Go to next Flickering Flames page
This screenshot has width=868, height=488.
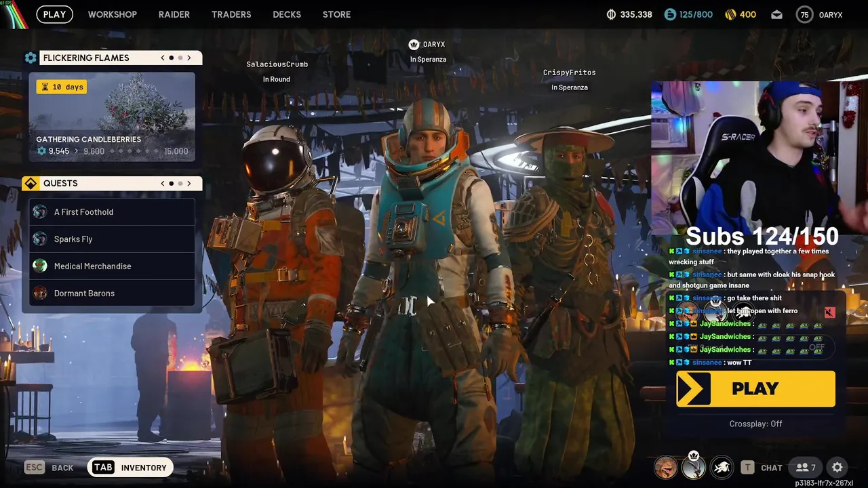pyautogui.click(x=189, y=58)
